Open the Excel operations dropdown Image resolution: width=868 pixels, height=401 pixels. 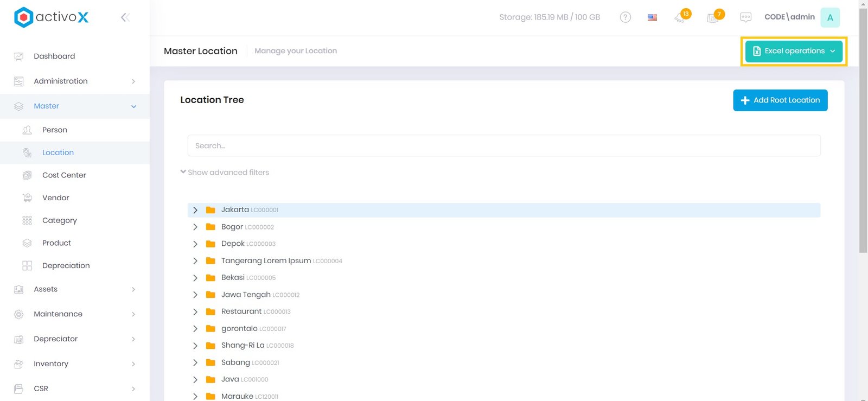click(x=794, y=51)
